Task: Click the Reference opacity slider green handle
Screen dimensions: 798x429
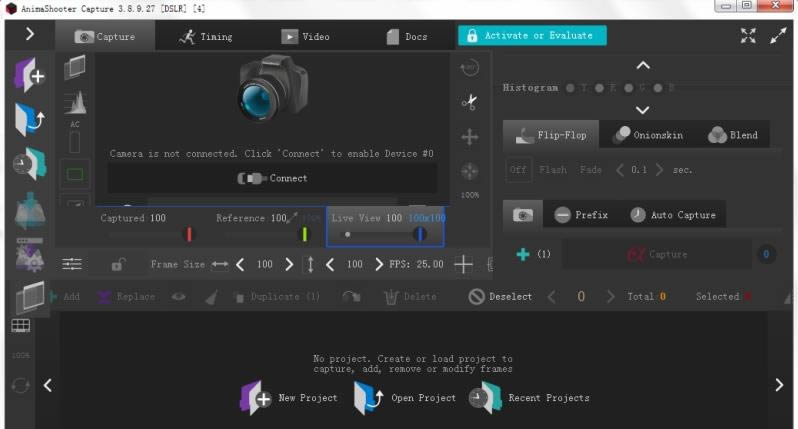Action: [304, 234]
